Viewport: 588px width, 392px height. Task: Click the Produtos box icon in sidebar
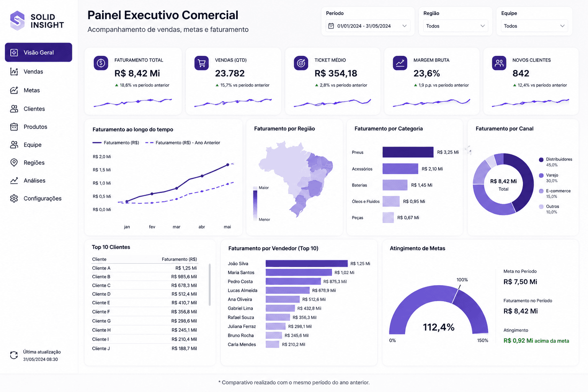tap(14, 127)
